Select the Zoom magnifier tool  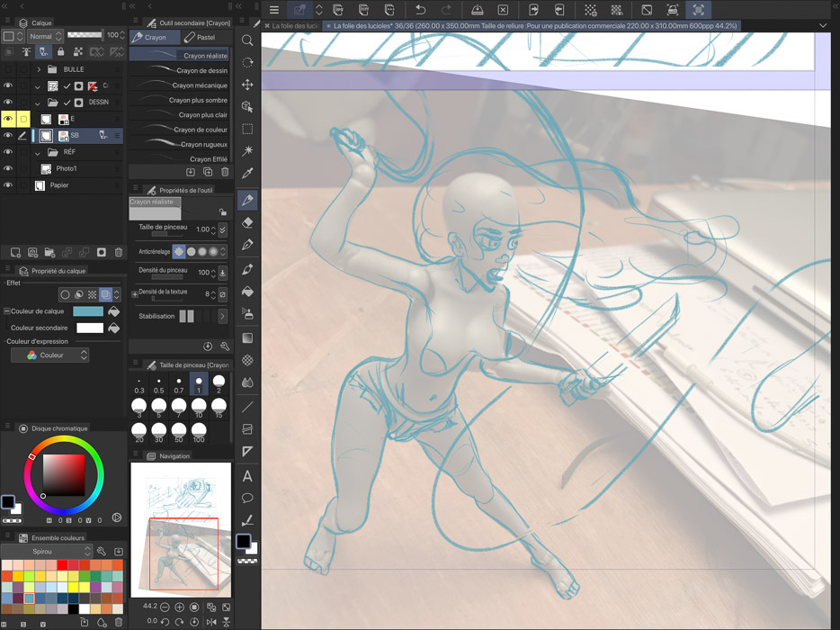[x=248, y=40]
